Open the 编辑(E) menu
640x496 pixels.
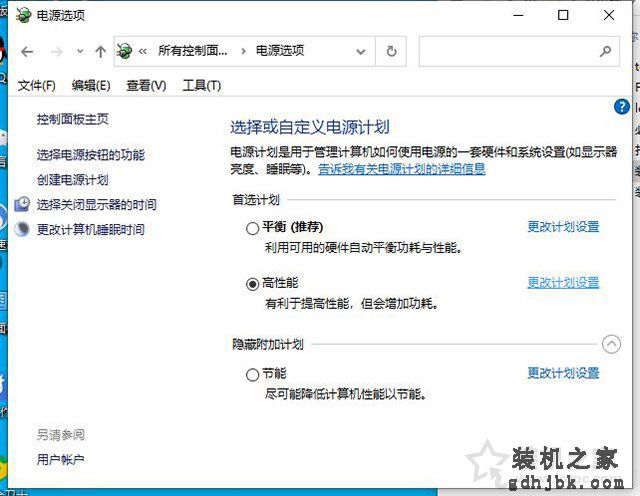[91, 86]
